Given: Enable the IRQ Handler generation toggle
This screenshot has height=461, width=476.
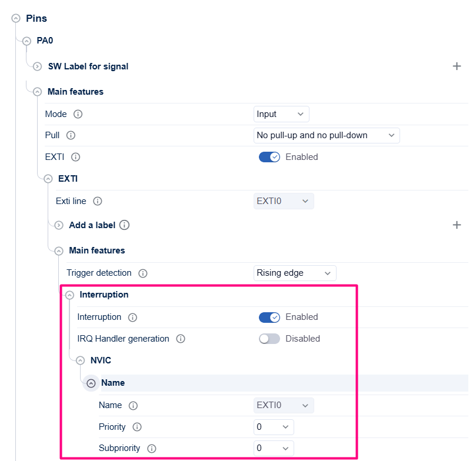Looking at the screenshot, I should click(x=269, y=339).
